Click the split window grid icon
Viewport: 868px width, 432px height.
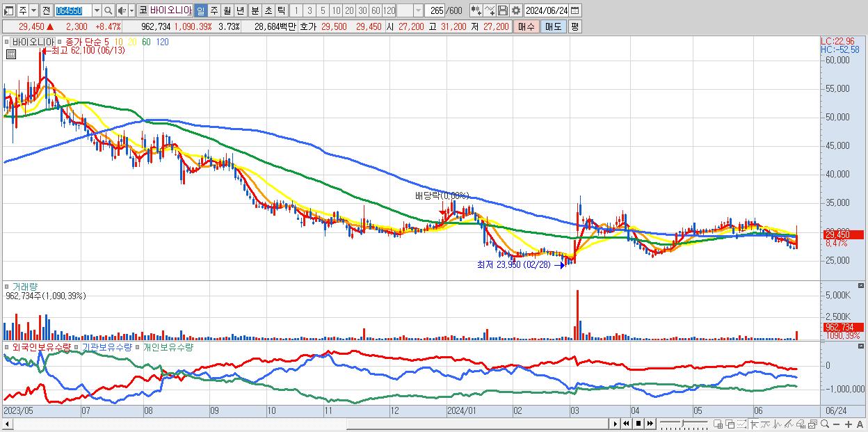click(718, 424)
